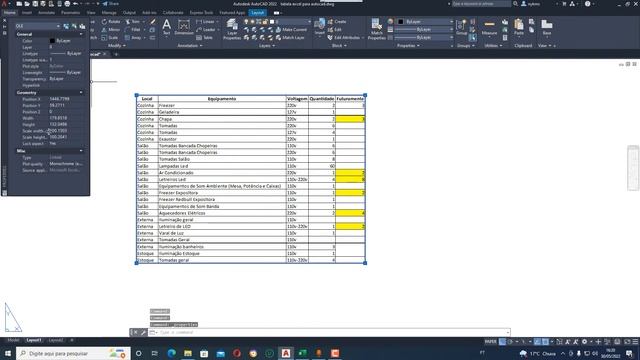Switch to Model tab at bottom
640x360 pixels.
(x=13, y=340)
